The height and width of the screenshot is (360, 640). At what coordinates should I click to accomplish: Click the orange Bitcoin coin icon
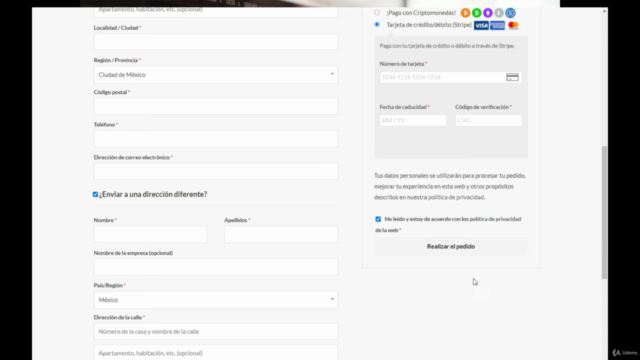coord(465,13)
